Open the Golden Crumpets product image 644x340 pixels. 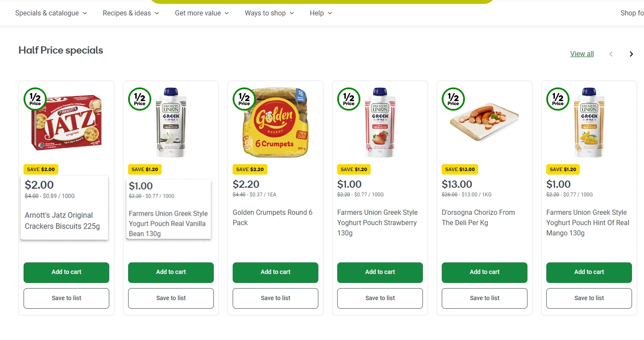click(x=276, y=123)
